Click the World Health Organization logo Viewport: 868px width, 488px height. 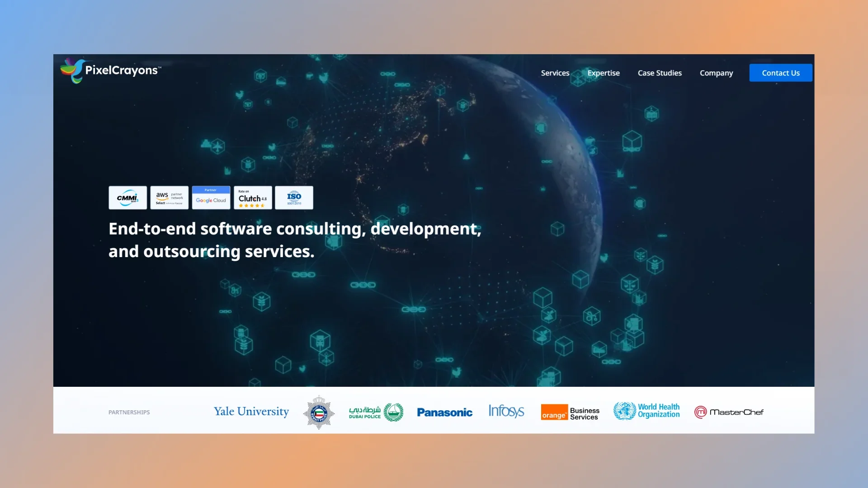646,411
